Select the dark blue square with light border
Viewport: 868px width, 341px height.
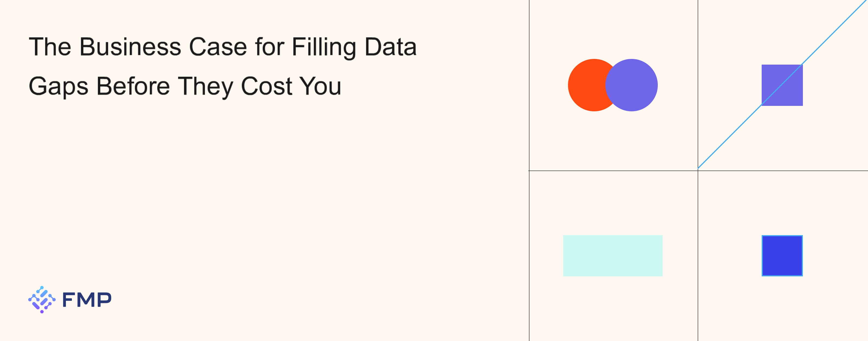tap(782, 256)
